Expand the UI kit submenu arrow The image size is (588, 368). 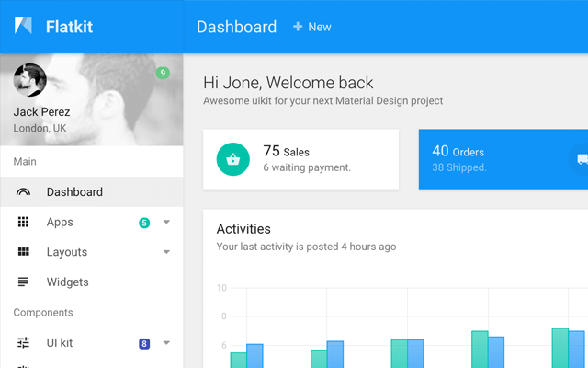tap(166, 343)
